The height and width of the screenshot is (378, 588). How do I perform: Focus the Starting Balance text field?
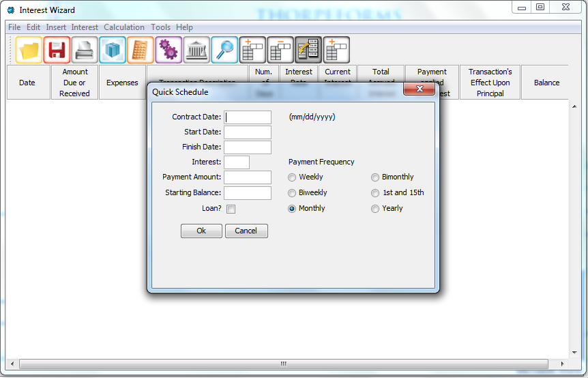tap(248, 193)
